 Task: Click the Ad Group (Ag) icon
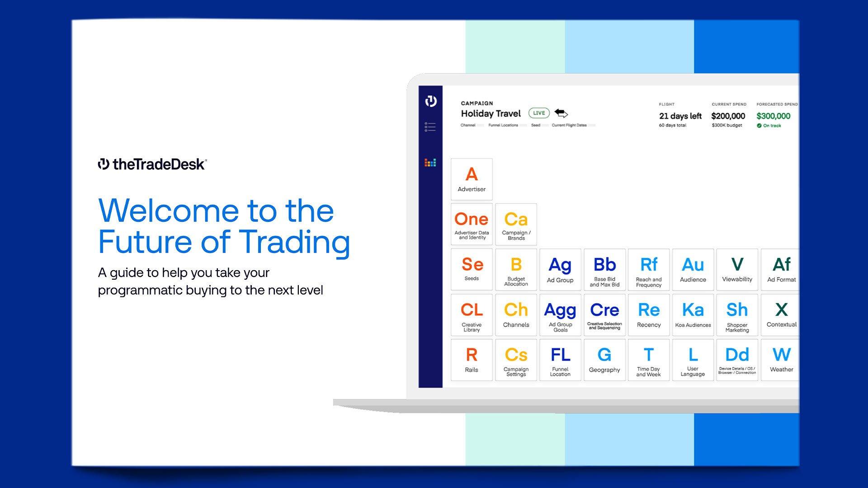(561, 270)
